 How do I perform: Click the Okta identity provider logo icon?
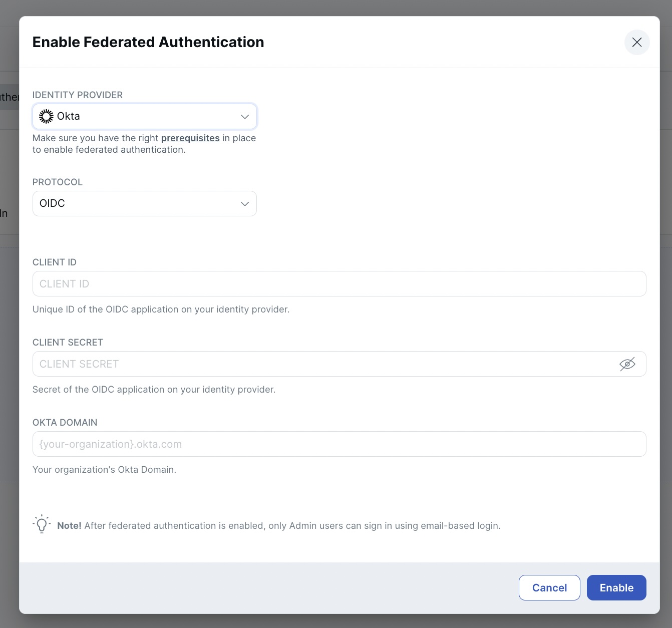[x=46, y=116]
